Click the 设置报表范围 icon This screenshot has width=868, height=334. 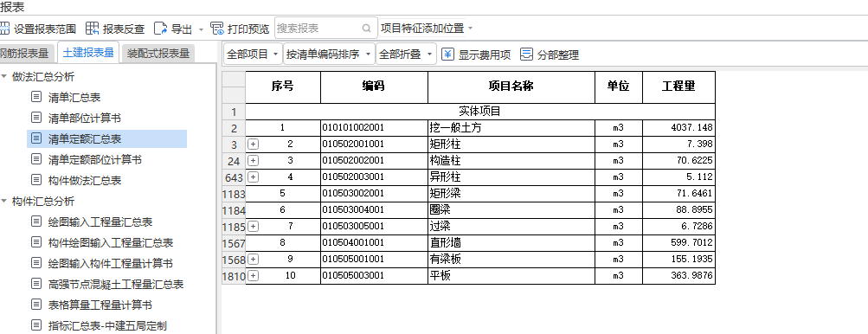tap(4, 29)
